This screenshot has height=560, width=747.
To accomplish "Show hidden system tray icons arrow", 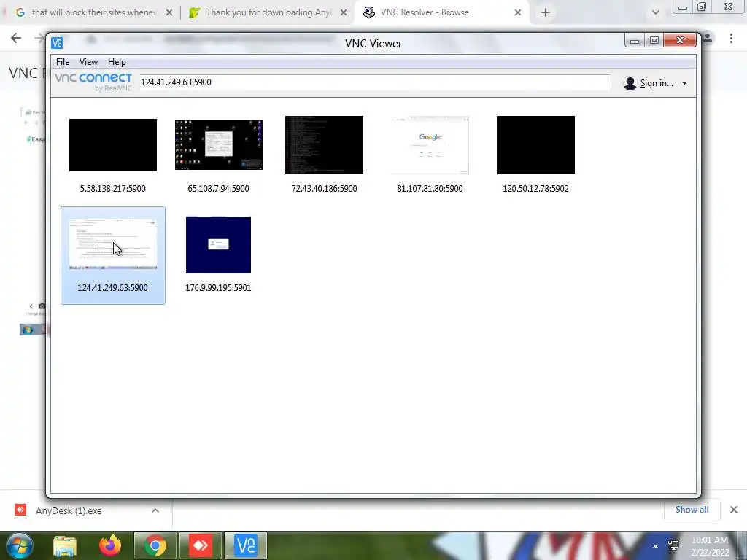I will point(655,546).
